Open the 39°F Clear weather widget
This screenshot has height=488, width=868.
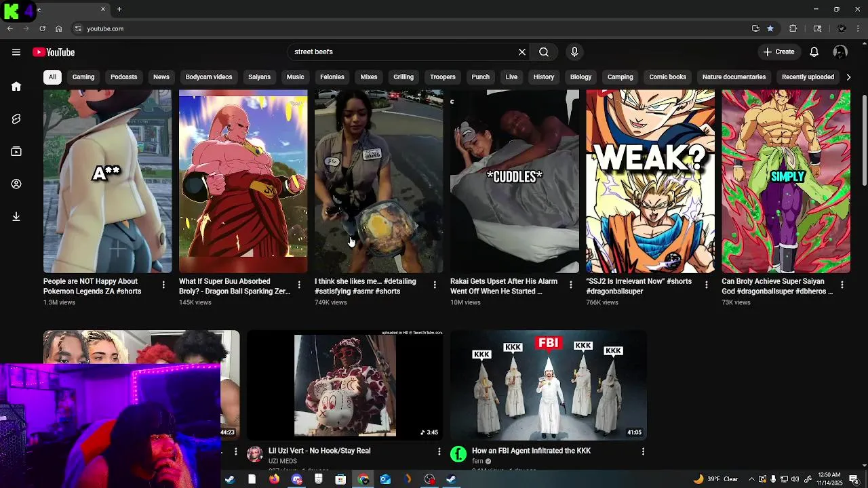(x=717, y=479)
